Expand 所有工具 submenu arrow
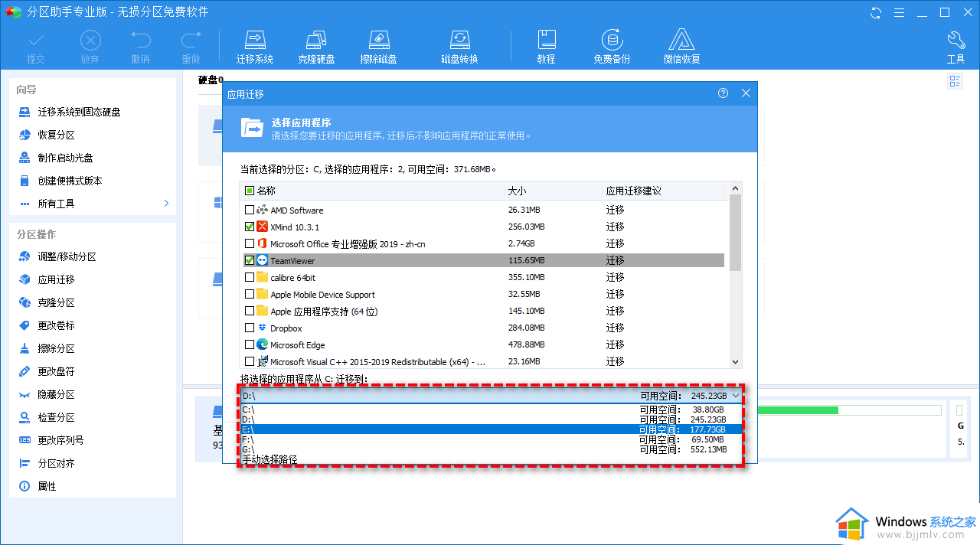This screenshot has width=980, height=545. click(166, 204)
